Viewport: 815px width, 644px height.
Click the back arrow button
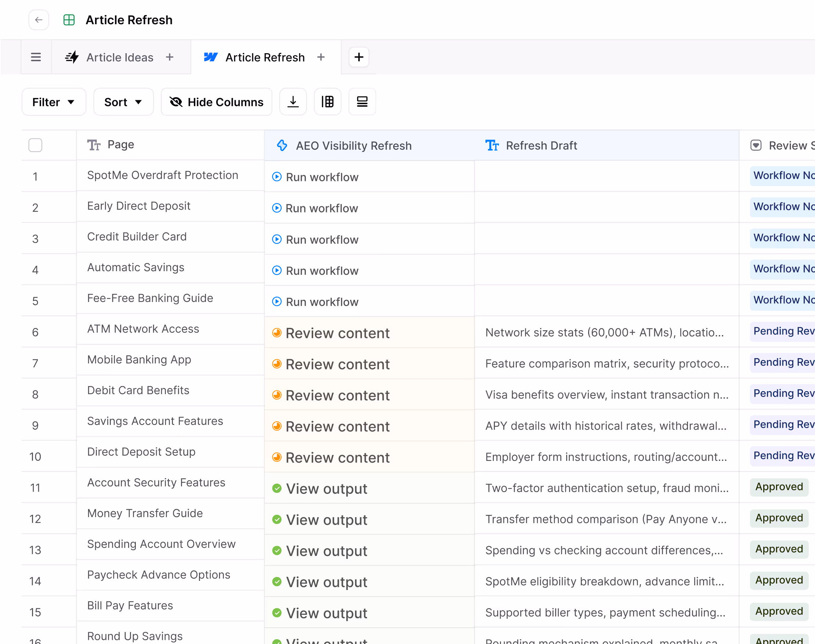point(39,20)
